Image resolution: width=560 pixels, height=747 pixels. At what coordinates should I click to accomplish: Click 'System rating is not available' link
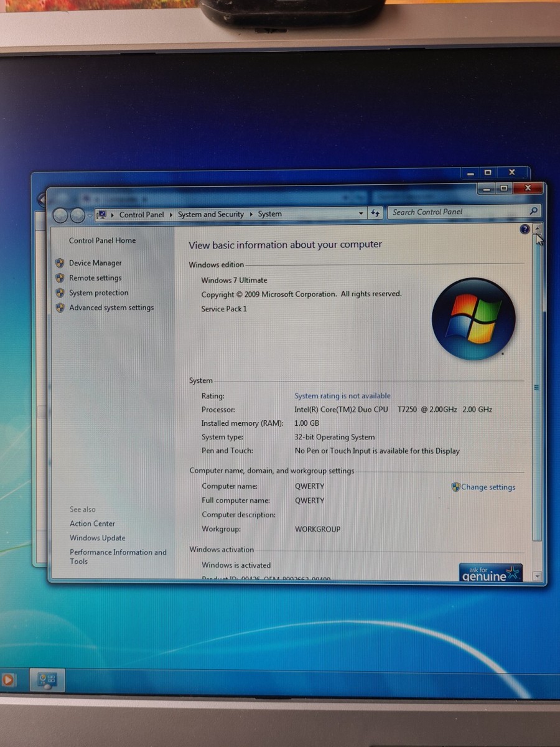(343, 396)
